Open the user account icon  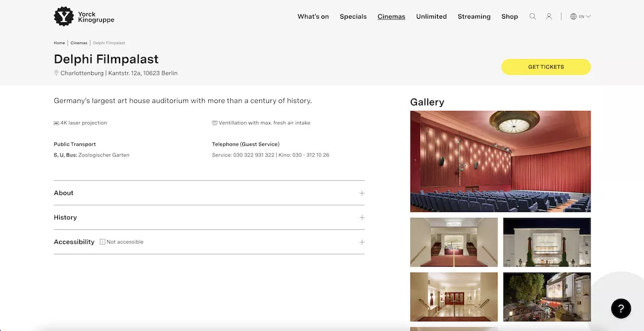[x=548, y=16]
